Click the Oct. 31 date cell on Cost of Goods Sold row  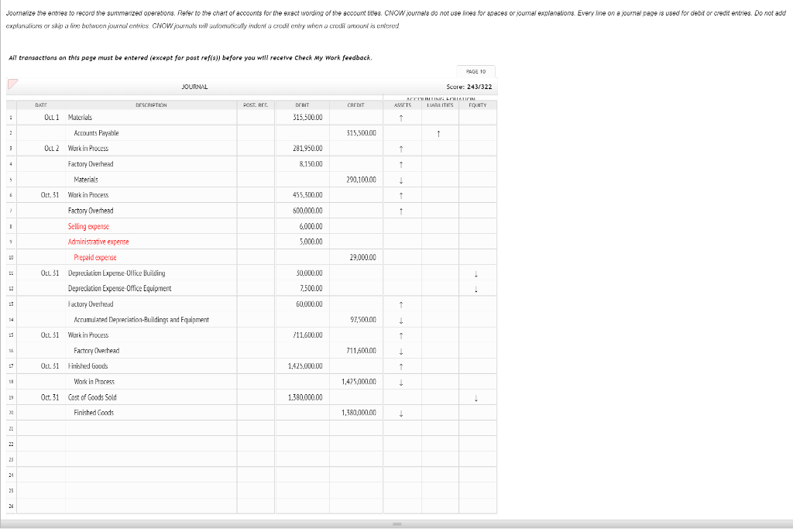51,396
